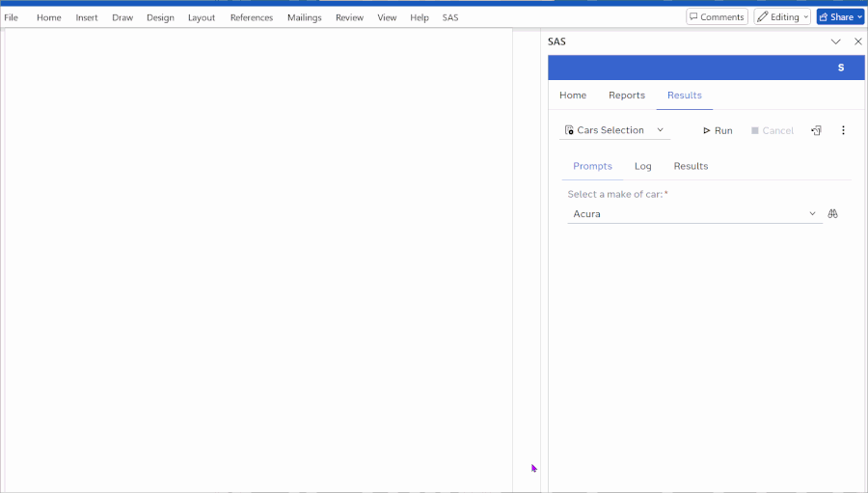868x493 pixels.
Task: Click the pencil icon on Editing
Action: (763, 16)
